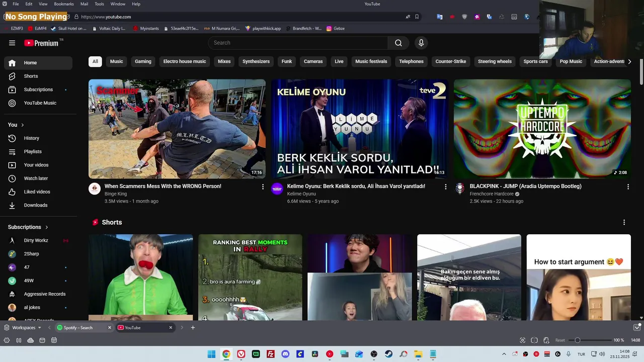Select the Counter-Strike filter chip
This screenshot has width=644, height=362.
click(451, 61)
